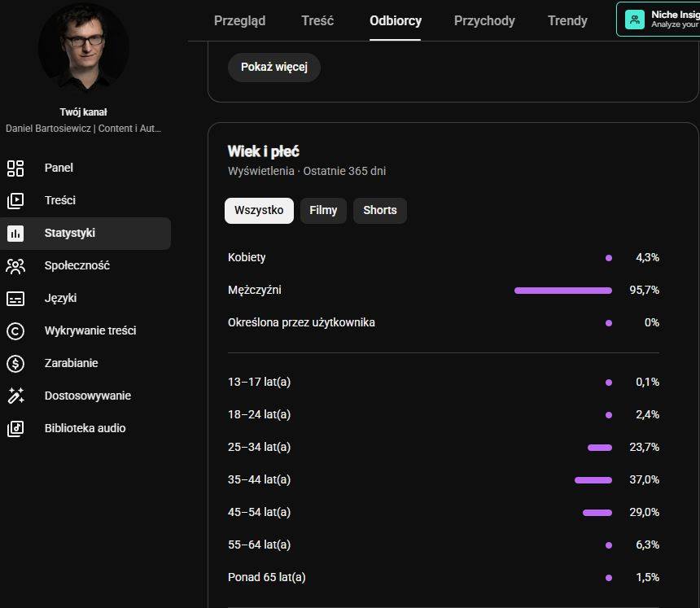Open the Przychody tab
The width and height of the screenshot is (700, 608).
coord(484,20)
